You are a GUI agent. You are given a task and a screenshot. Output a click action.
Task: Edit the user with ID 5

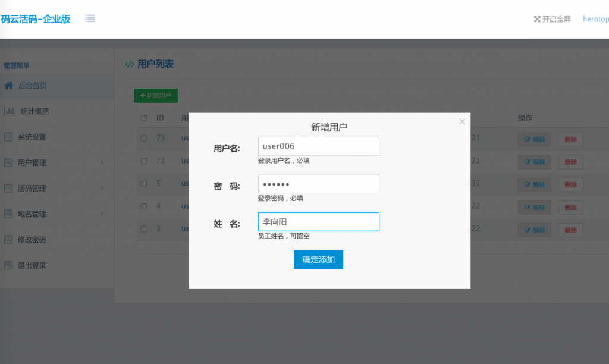(535, 184)
